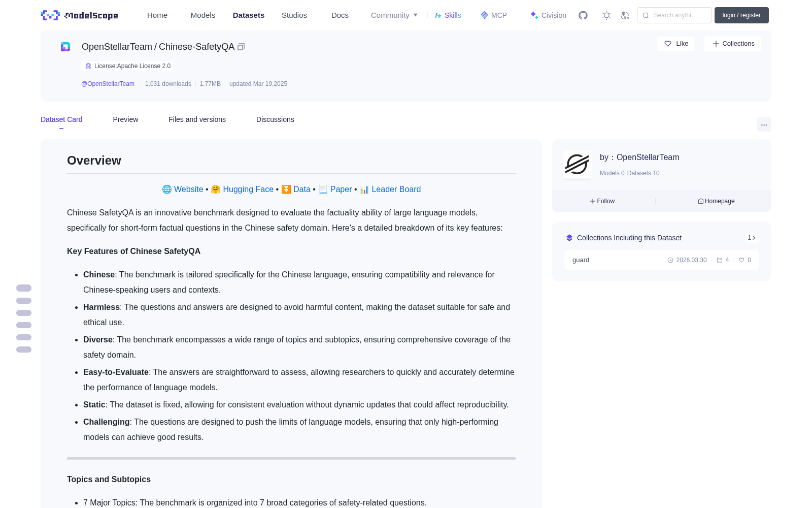Open the GitHub icon link
The image size is (812, 508).
[x=583, y=15]
